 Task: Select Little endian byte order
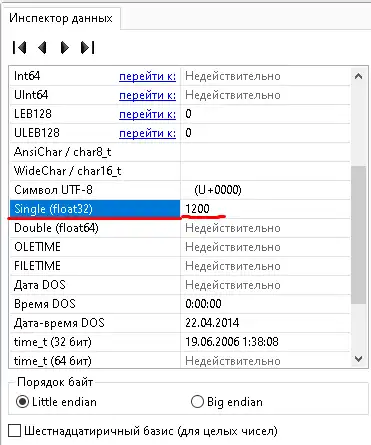coord(56,402)
